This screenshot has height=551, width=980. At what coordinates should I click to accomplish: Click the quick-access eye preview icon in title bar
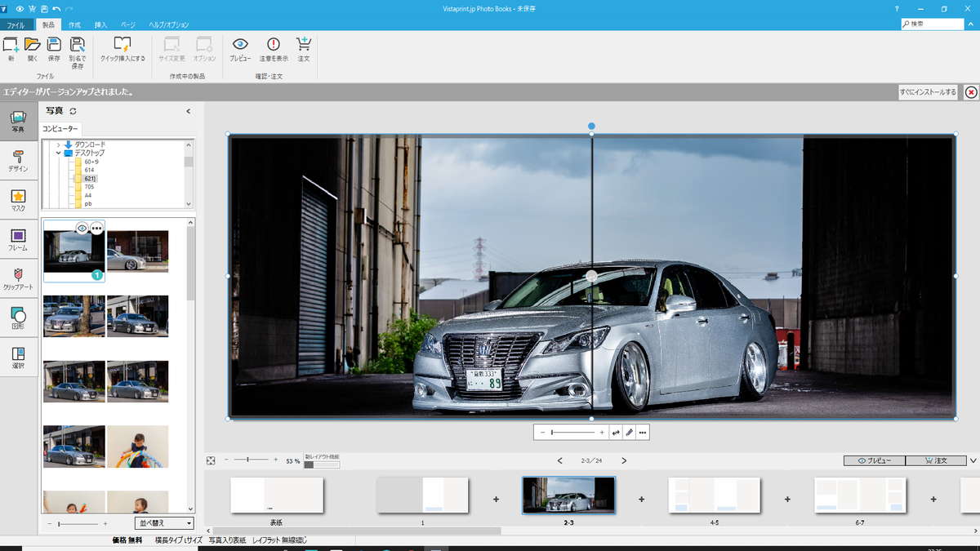point(20,9)
